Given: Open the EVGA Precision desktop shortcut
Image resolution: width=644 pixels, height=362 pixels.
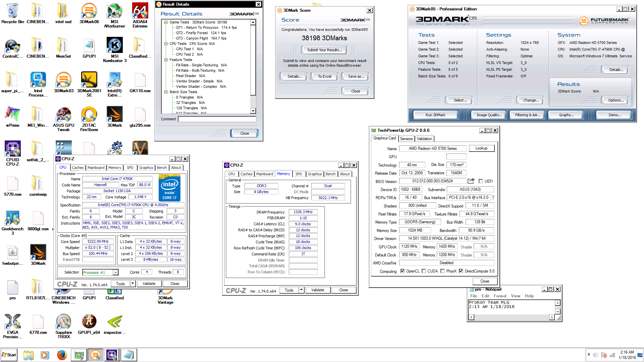Looking at the screenshot, I should 12,326.
